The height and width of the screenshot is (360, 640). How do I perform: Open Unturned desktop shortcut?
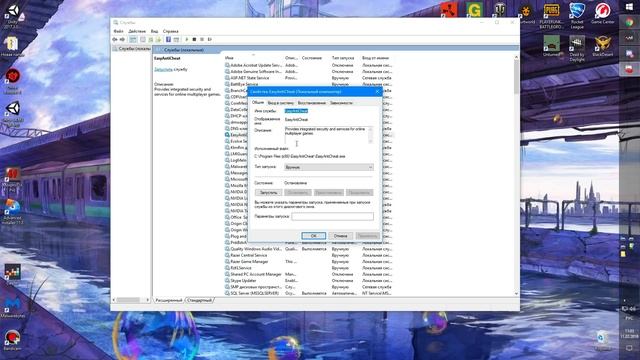click(x=551, y=46)
